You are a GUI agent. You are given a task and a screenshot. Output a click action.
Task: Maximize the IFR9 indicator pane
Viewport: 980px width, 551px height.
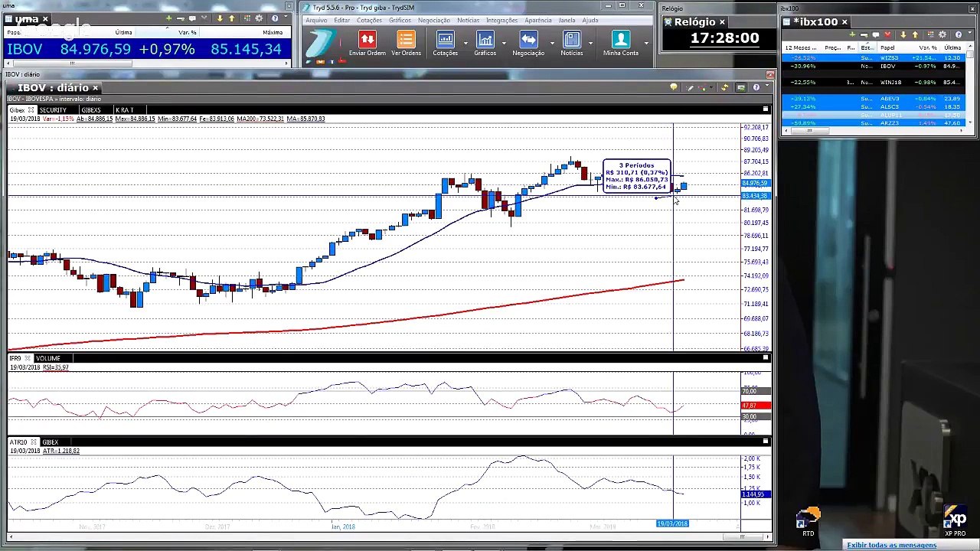(765, 357)
